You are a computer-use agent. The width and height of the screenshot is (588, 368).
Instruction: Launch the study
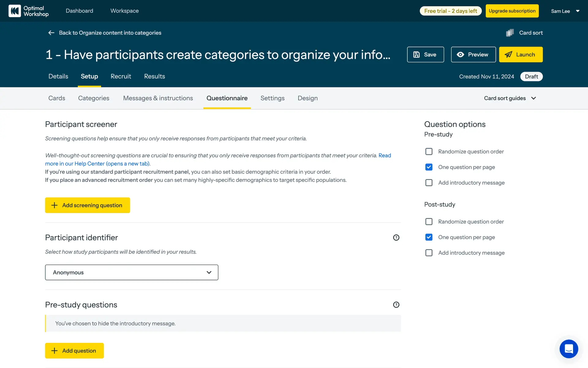pyautogui.click(x=521, y=55)
